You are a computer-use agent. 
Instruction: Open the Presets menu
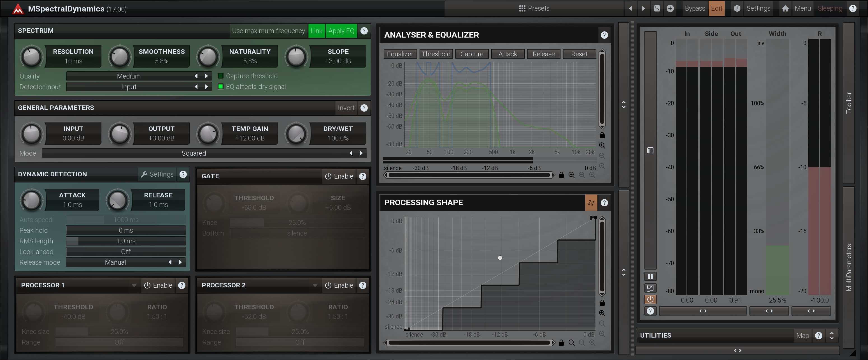pos(534,8)
